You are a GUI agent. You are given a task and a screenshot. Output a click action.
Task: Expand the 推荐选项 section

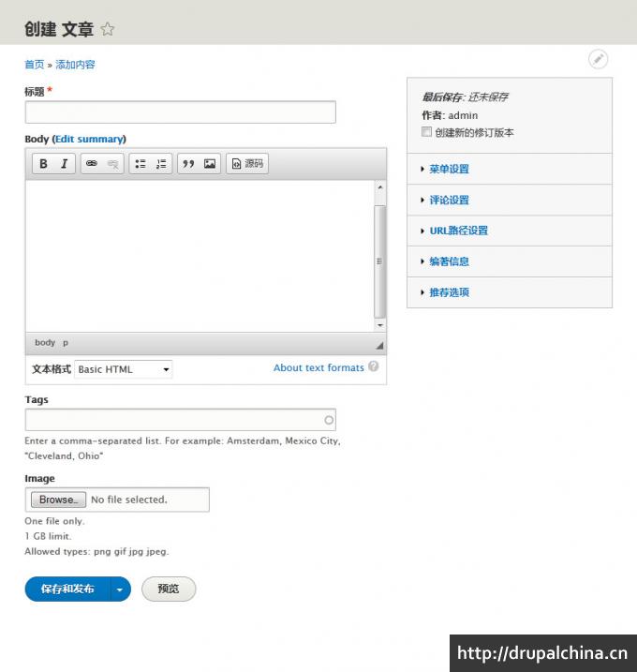[449, 292]
